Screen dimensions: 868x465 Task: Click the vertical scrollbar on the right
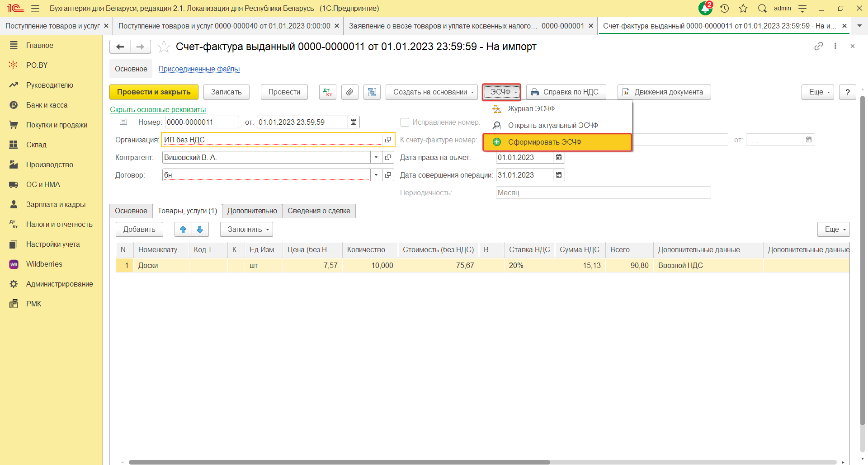(x=863, y=260)
